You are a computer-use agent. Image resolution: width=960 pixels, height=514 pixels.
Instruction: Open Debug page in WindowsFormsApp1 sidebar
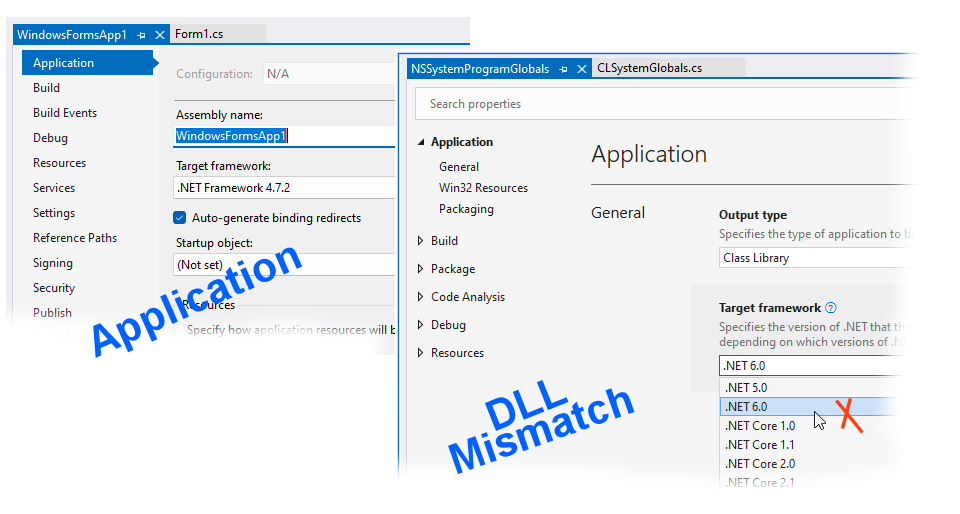tap(50, 138)
